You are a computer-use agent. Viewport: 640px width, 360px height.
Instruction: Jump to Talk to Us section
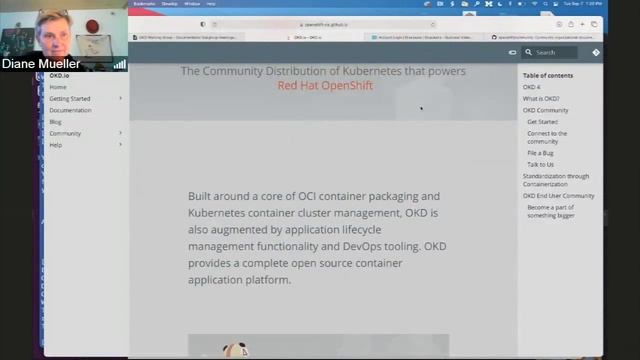tap(540, 164)
